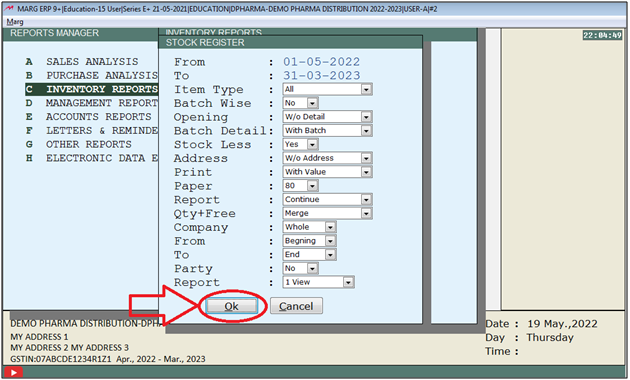Select Letters & Reminders entry
Image resolution: width=630 pixels, height=380 pixels.
(92, 131)
